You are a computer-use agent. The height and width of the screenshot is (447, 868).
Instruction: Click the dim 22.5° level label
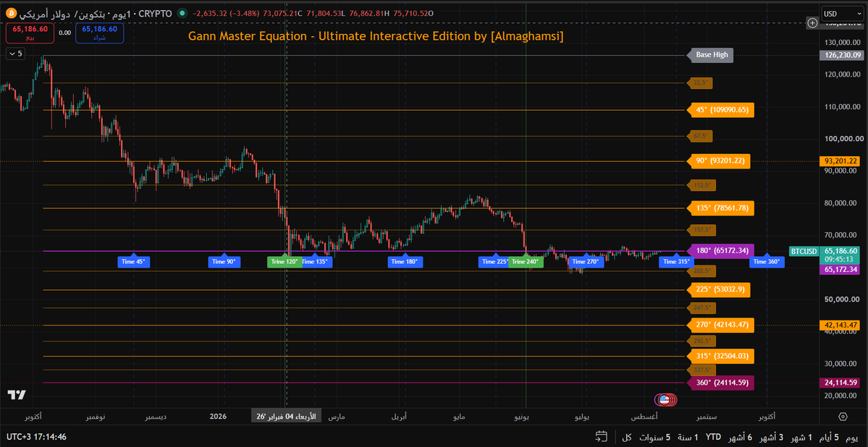tap(700, 83)
